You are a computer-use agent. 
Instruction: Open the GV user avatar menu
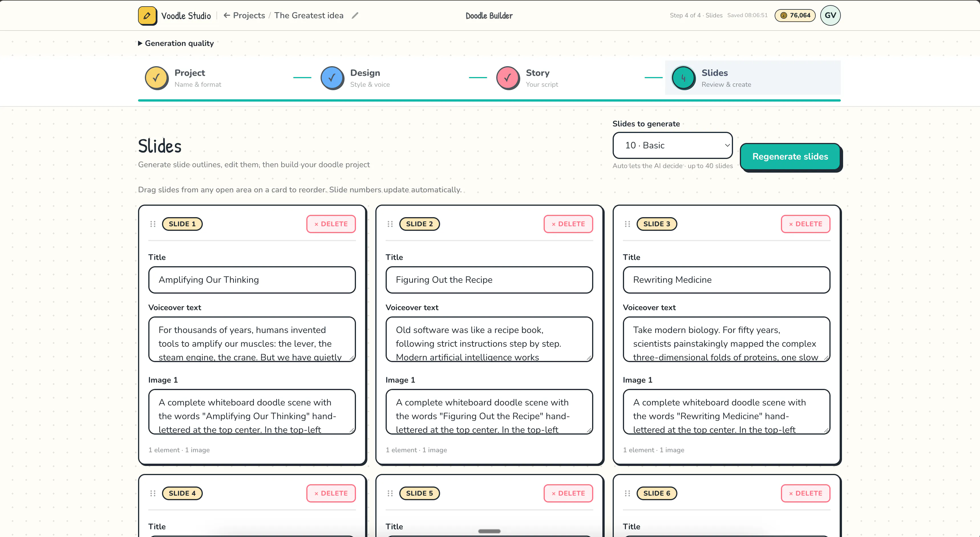point(830,15)
